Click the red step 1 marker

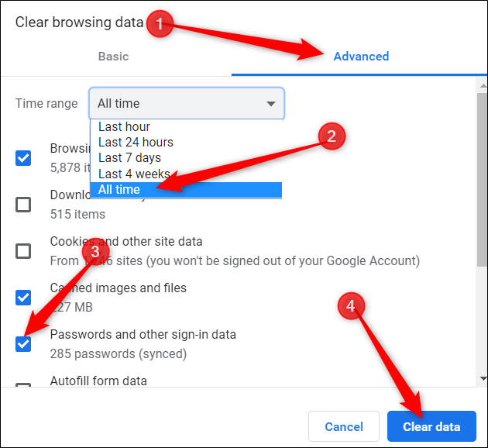(x=160, y=24)
